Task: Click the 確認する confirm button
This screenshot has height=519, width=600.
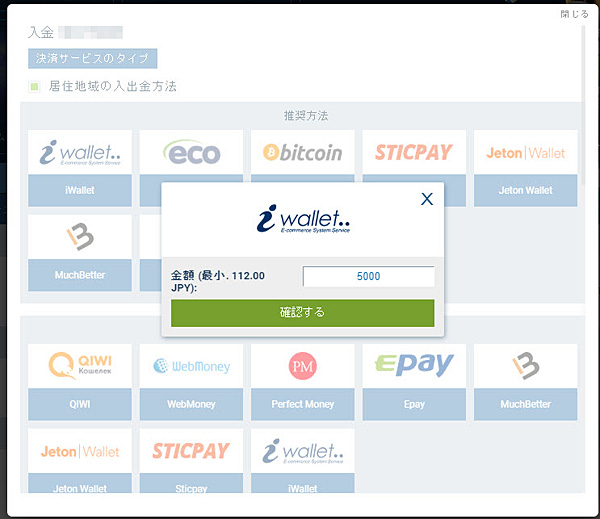Action: [303, 313]
